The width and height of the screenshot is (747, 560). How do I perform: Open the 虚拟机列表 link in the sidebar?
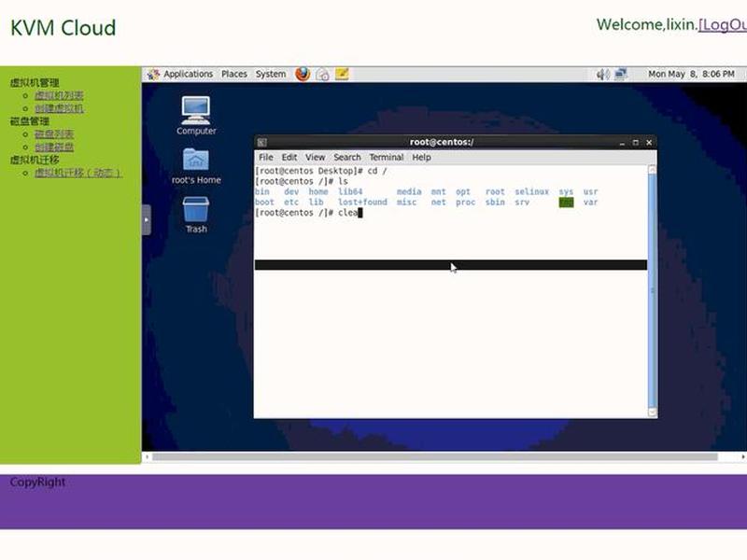(59, 95)
